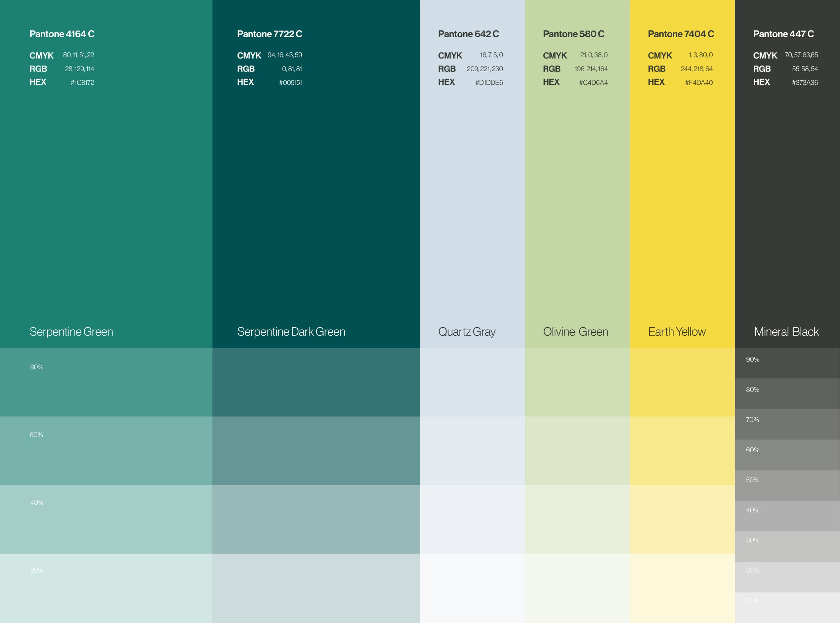Image resolution: width=840 pixels, height=623 pixels.
Task: Select the Olivine Green name label
Action: 575,332
